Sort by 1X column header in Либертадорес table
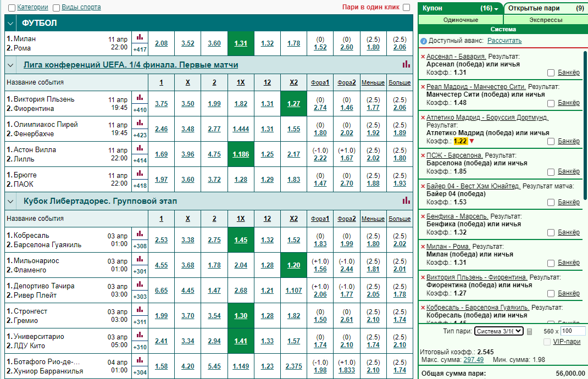Image resolution: width=588 pixels, height=379 pixels. click(x=241, y=219)
